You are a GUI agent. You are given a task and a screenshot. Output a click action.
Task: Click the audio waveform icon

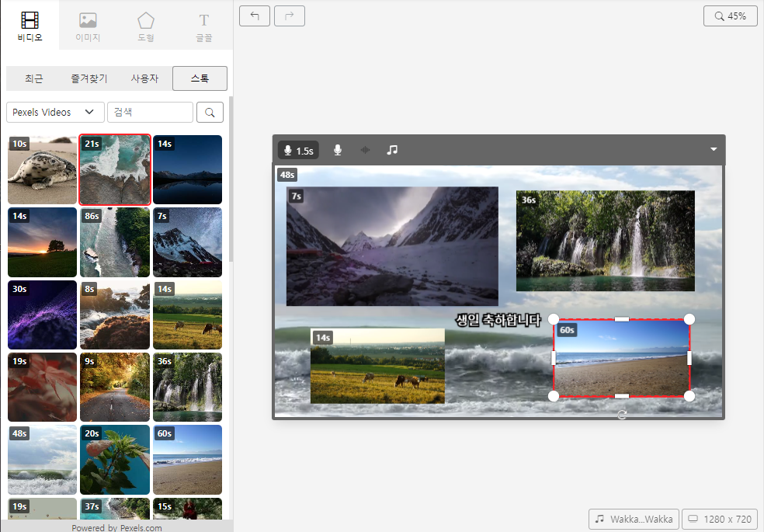pos(365,150)
